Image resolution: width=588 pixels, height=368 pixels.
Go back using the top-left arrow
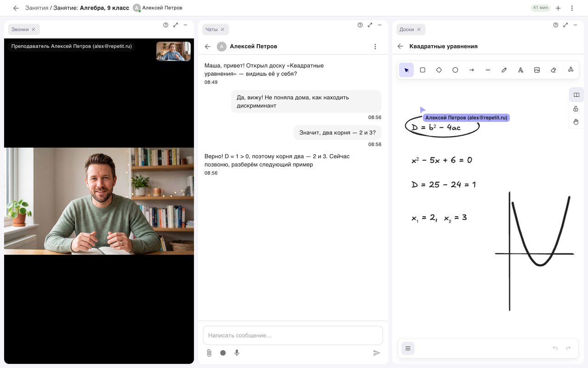tap(16, 8)
